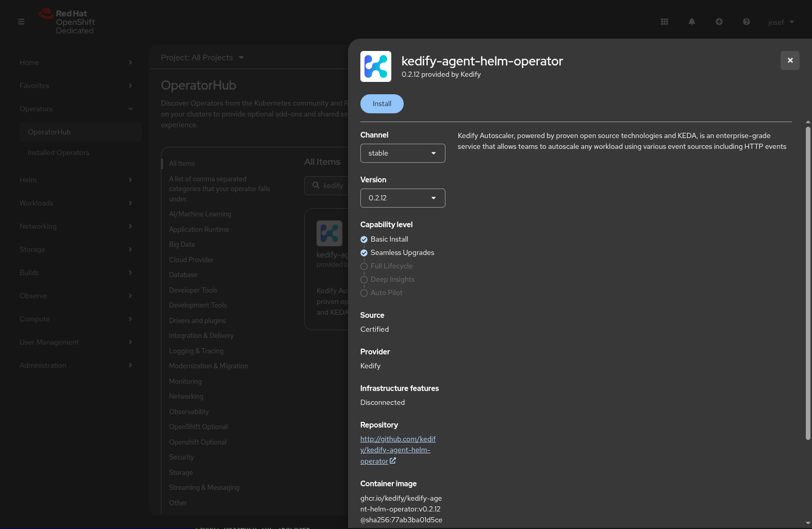Open the Version dropdown showing 0.2.12
This screenshot has width=812, height=529.
[x=403, y=198]
